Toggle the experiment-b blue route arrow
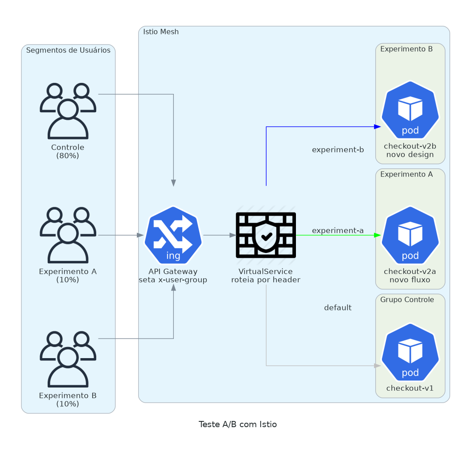Image resolution: width=476 pixels, height=453 pixels. point(321,127)
